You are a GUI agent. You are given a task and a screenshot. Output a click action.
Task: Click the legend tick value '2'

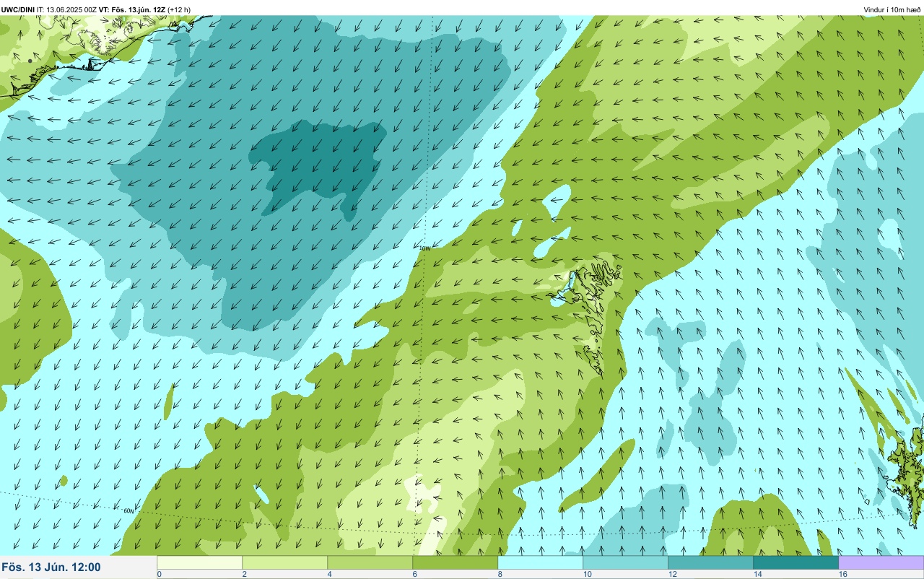pyautogui.click(x=245, y=574)
